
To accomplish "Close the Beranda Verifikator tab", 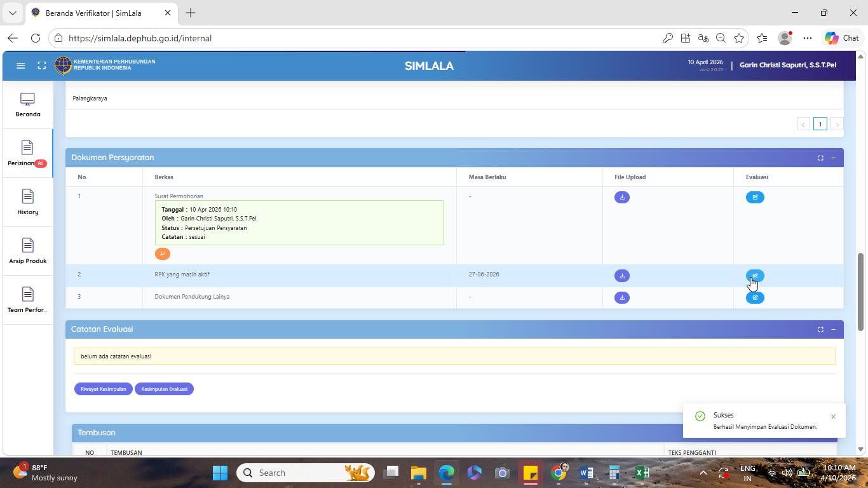I will tap(168, 13).
